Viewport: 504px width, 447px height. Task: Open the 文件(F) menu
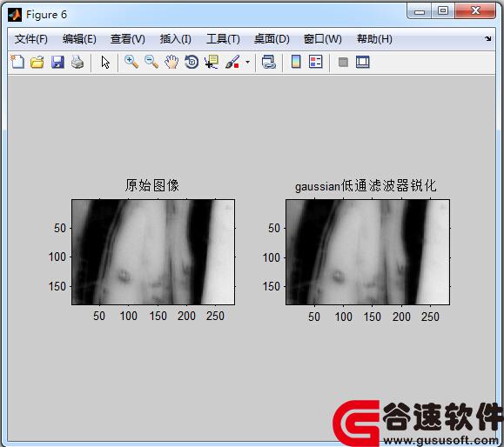coord(31,39)
